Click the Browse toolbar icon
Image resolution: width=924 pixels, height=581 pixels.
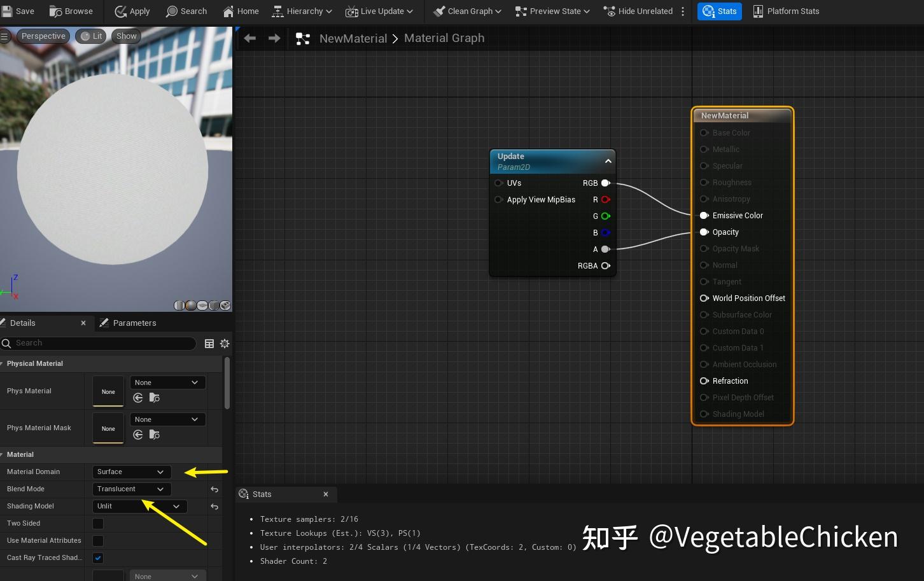pos(71,11)
